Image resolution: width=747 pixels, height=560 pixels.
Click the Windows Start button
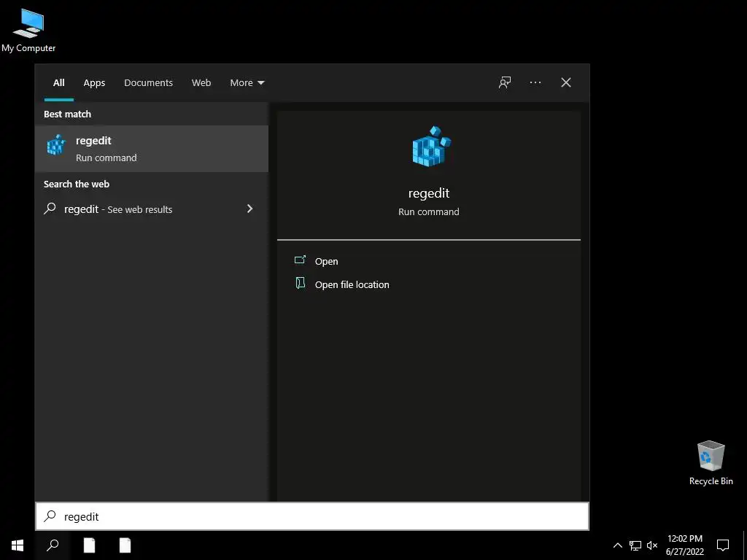[18, 545]
